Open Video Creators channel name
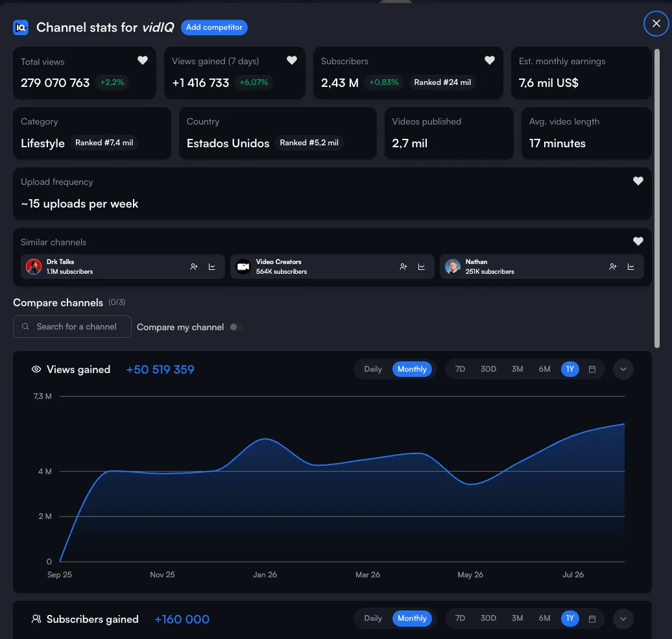Screen dimensions: 672x639 coord(278,262)
